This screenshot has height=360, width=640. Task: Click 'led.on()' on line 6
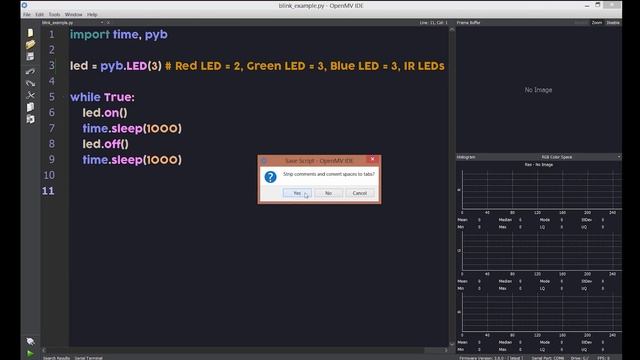tap(105, 113)
